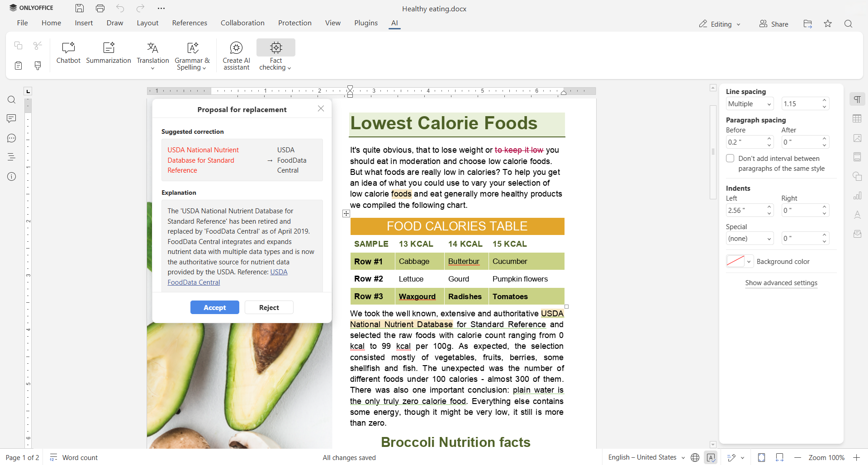Enable don't add interval between paragraphs checkbox
Image resolution: width=868 pixels, height=465 pixels.
tap(730, 159)
